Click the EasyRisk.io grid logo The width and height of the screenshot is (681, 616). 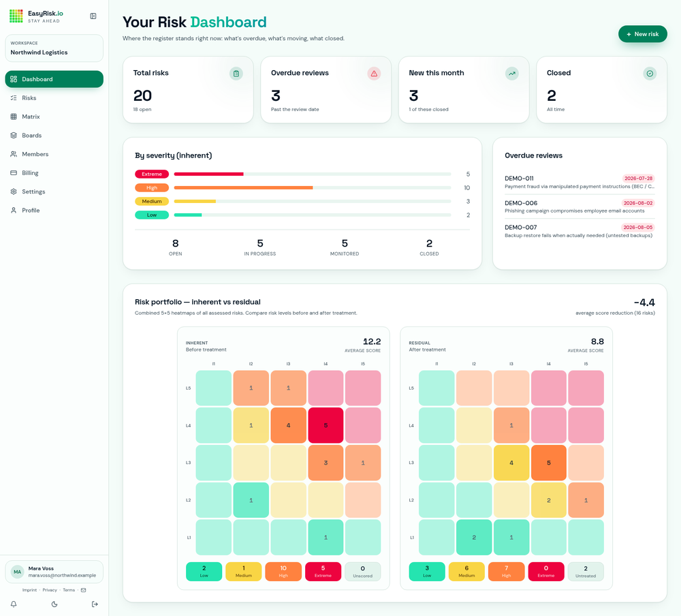(x=16, y=16)
